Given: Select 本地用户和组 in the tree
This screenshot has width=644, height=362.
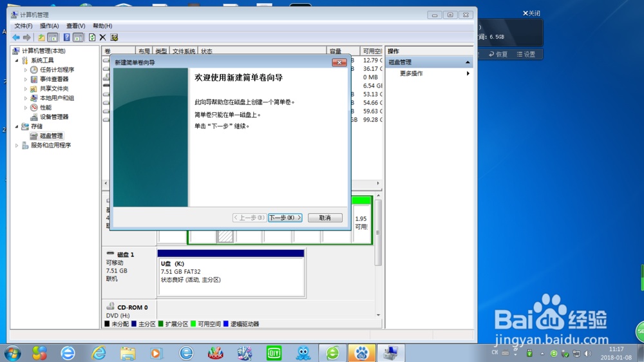Looking at the screenshot, I should coord(57,98).
